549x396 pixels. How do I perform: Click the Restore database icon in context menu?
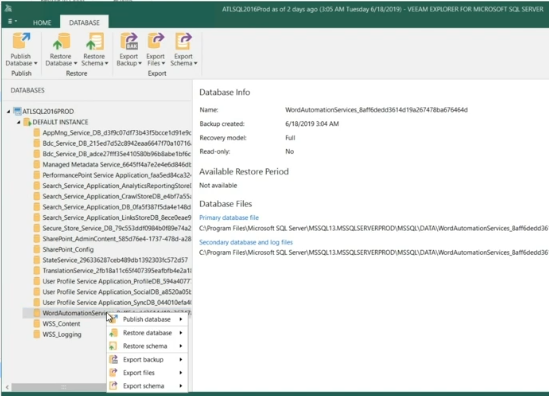click(113, 333)
